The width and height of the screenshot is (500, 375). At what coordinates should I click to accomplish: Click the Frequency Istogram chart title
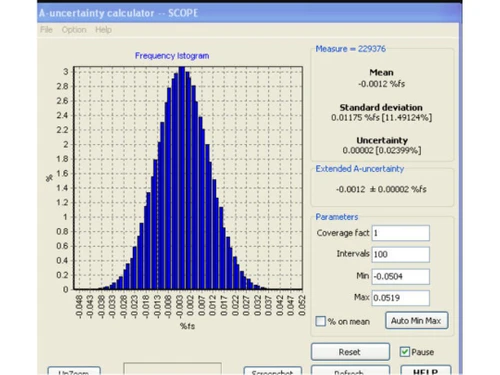coord(172,56)
